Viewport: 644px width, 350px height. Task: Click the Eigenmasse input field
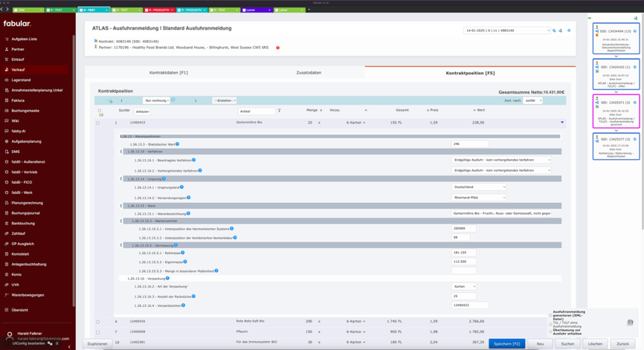point(464,262)
